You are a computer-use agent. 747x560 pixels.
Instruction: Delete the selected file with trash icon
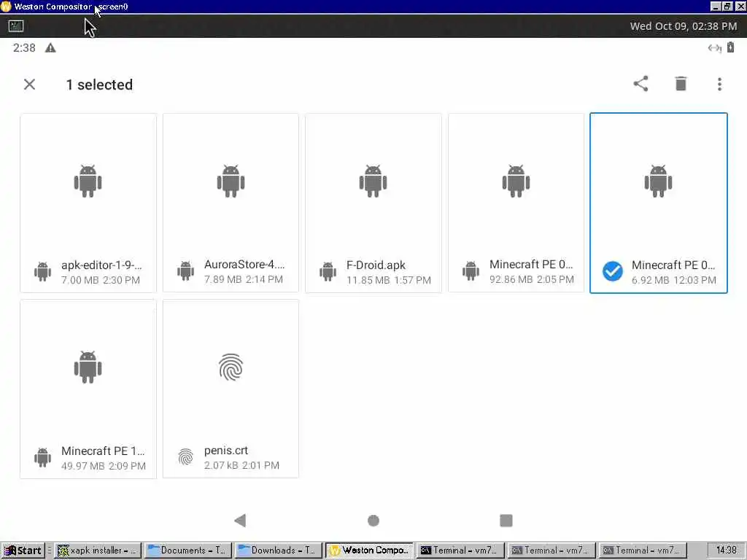(681, 84)
